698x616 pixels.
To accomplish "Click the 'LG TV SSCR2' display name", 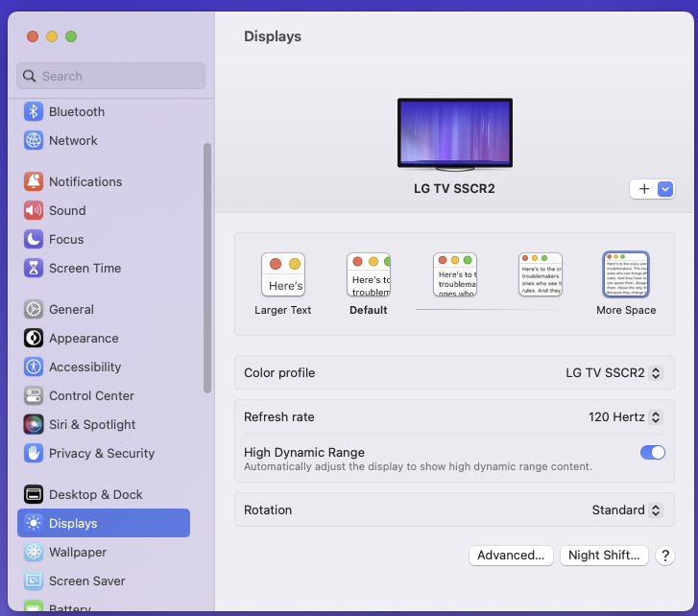I will click(454, 189).
